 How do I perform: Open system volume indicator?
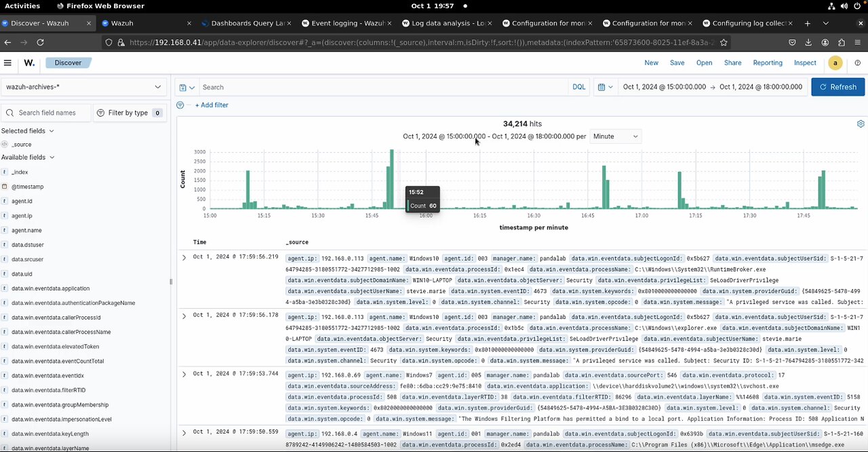click(x=844, y=5)
